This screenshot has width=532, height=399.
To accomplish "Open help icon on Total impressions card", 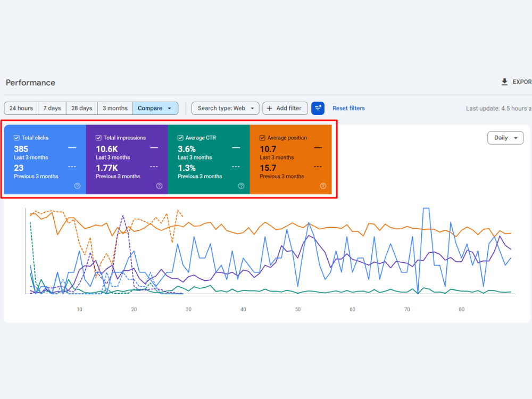I will [x=159, y=186].
